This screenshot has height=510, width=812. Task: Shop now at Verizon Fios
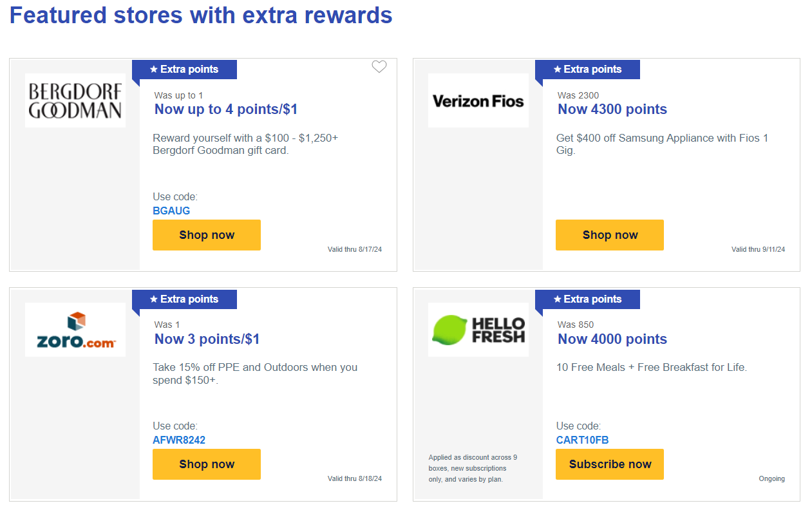click(609, 234)
